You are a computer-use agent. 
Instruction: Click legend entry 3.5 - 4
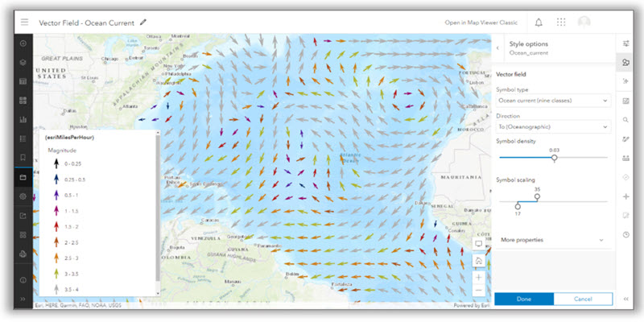coord(71,290)
